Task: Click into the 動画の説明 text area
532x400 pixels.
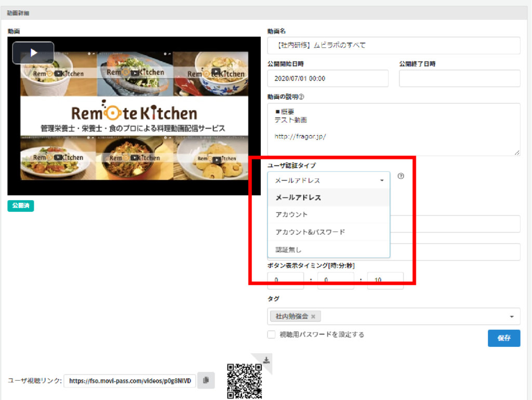Action: pos(393,129)
